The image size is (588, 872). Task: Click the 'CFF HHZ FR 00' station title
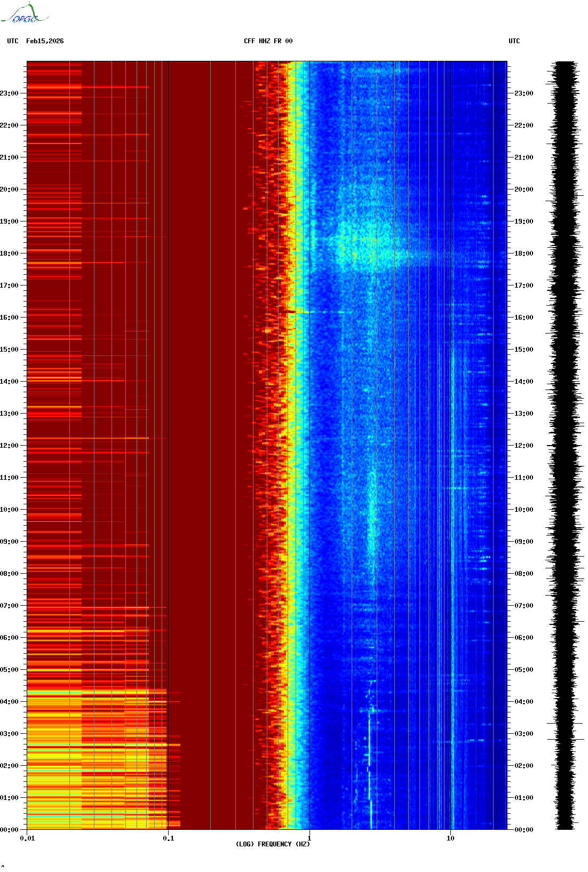(x=268, y=41)
